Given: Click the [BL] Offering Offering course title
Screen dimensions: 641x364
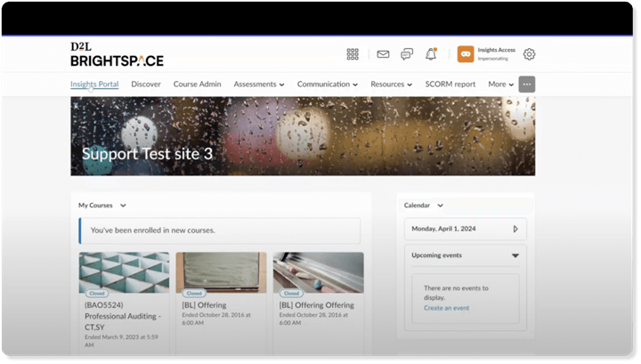Looking at the screenshot, I should pos(316,305).
